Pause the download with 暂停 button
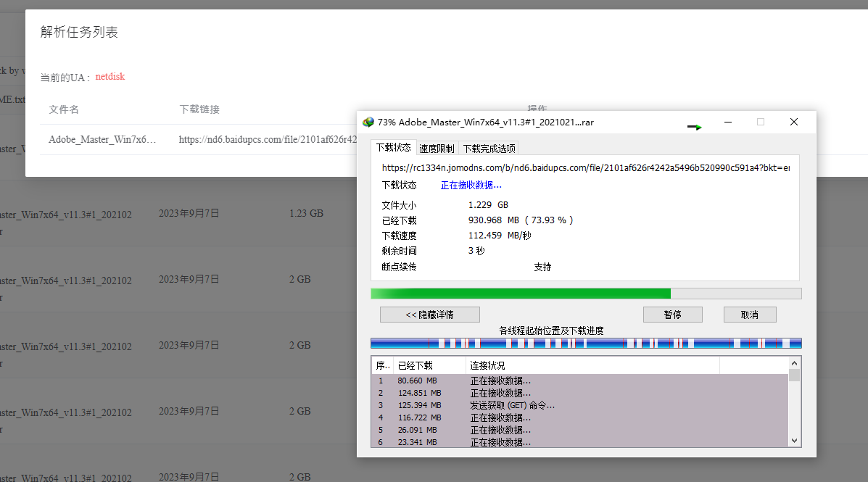The height and width of the screenshot is (482, 868). (x=672, y=315)
